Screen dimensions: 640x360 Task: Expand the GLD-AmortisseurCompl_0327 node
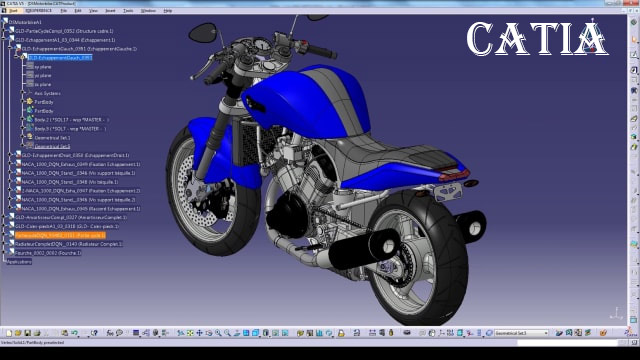(x=4, y=217)
